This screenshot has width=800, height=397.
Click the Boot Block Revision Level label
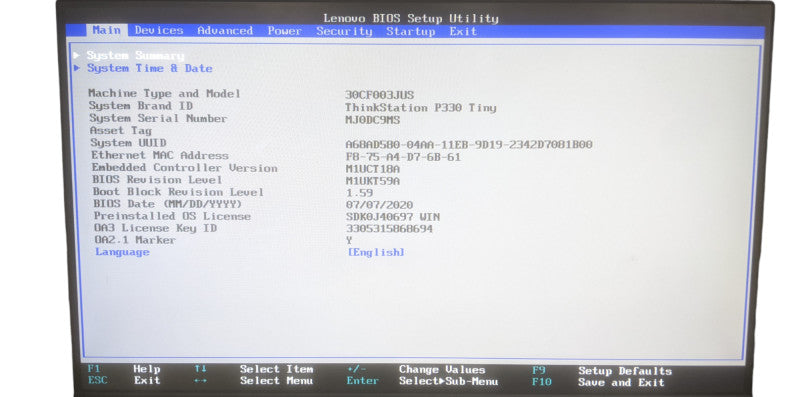pyautogui.click(x=178, y=192)
